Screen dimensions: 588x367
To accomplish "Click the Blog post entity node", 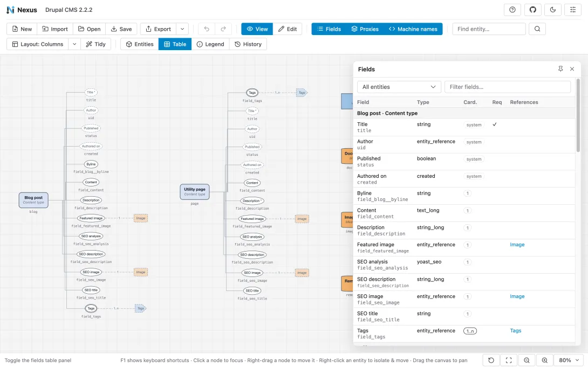I will pyautogui.click(x=33, y=200).
